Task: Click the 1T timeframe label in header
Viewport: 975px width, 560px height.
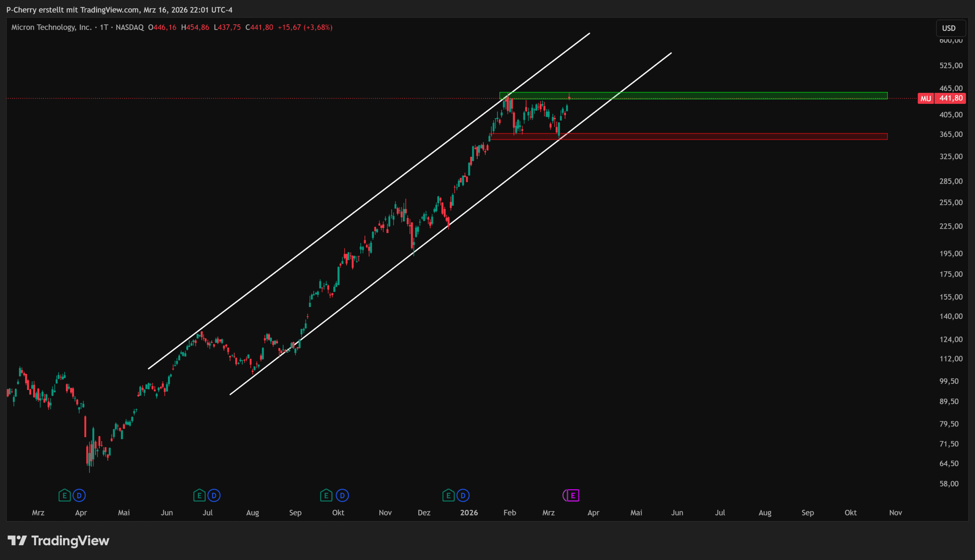Action: [104, 27]
